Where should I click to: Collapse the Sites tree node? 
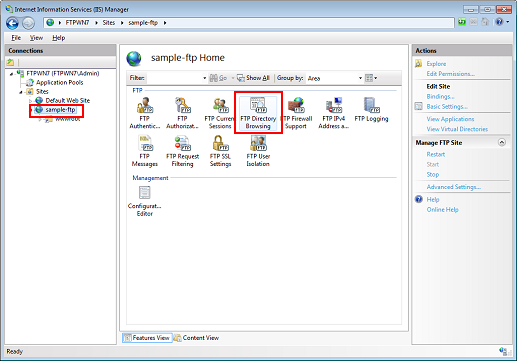(x=21, y=92)
